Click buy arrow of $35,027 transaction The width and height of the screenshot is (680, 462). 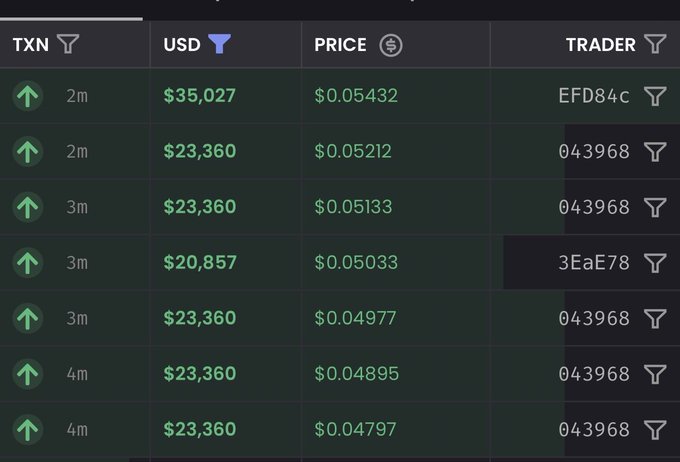28,96
